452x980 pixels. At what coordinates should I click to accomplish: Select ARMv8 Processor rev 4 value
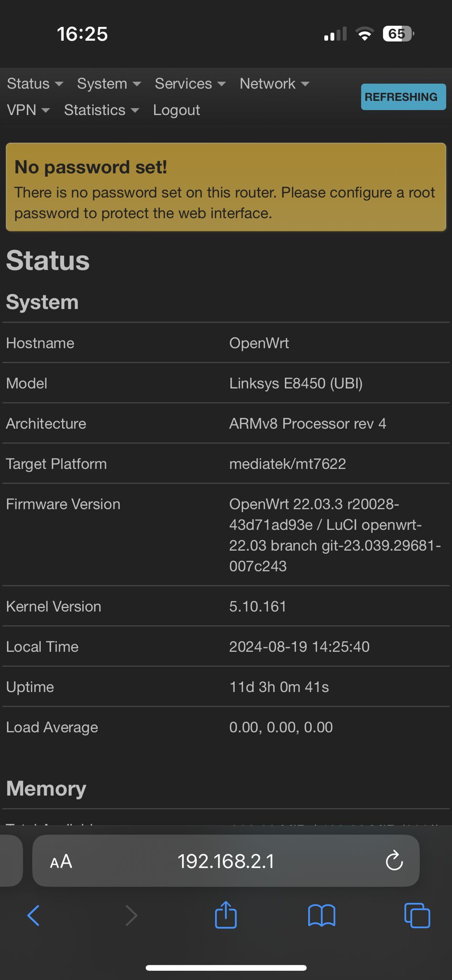(x=308, y=423)
